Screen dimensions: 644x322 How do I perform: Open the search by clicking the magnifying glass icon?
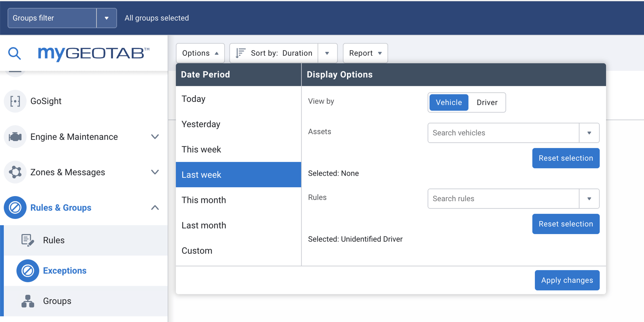[14, 53]
